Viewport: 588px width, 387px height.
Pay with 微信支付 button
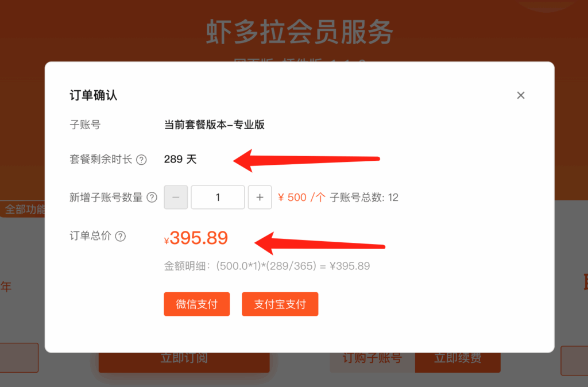coord(197,304)
